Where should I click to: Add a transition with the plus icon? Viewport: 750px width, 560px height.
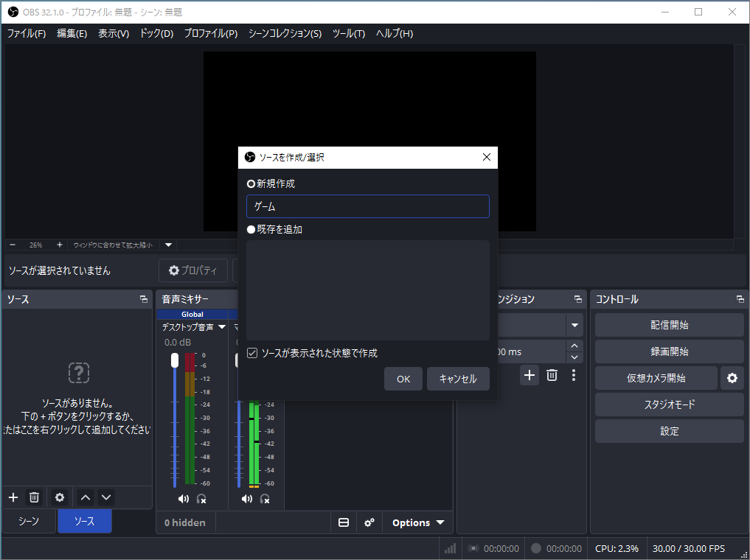click(529, 375)
